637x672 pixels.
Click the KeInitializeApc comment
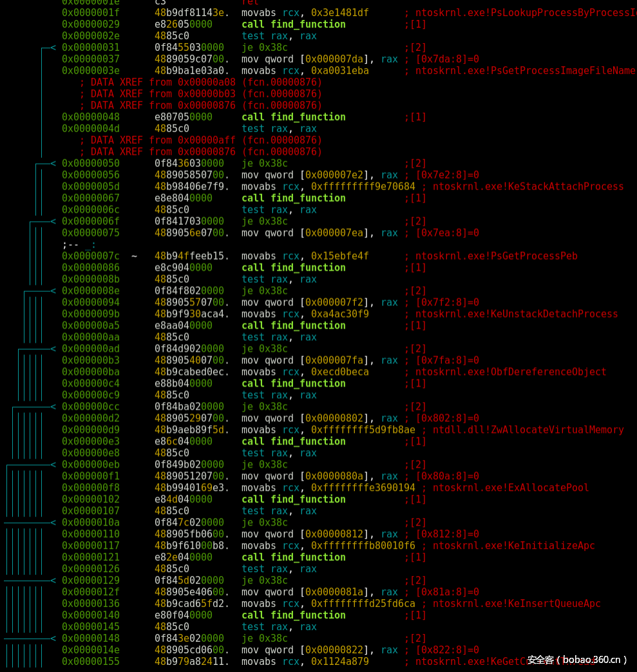point(513,546)
